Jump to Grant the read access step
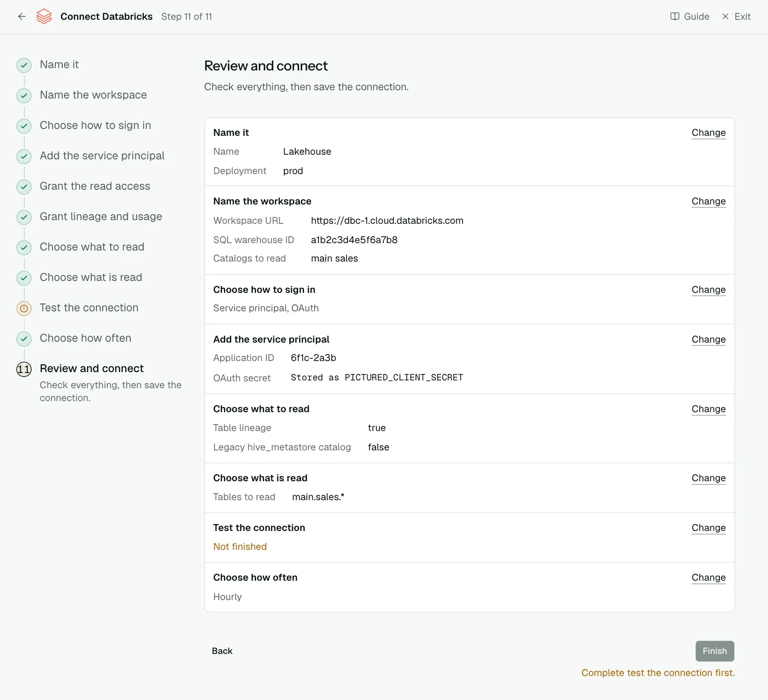768x700 pixels. [95, 186]
